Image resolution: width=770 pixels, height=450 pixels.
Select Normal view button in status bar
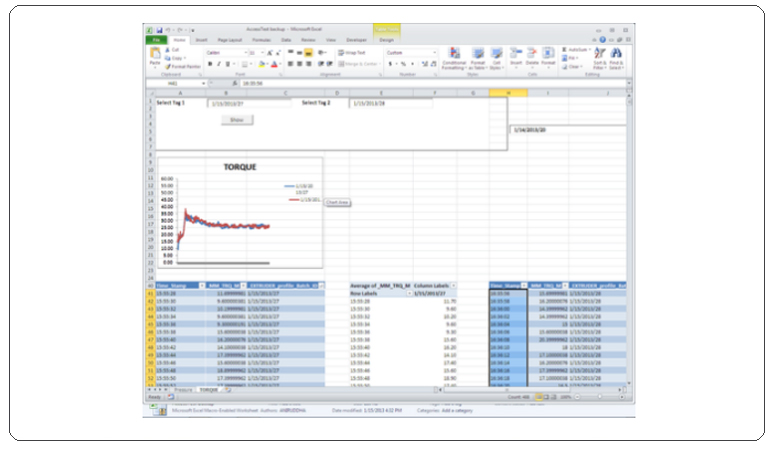tap(539, 397)
